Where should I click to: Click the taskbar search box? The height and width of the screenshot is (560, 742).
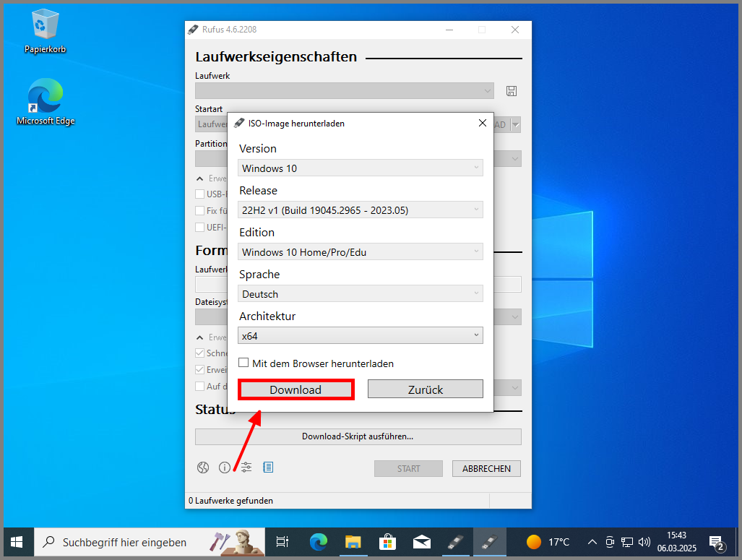tap(150, 542)
